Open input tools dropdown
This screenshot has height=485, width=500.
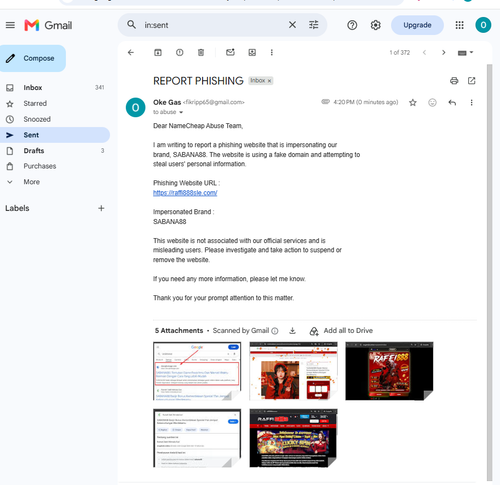[466, 53]
